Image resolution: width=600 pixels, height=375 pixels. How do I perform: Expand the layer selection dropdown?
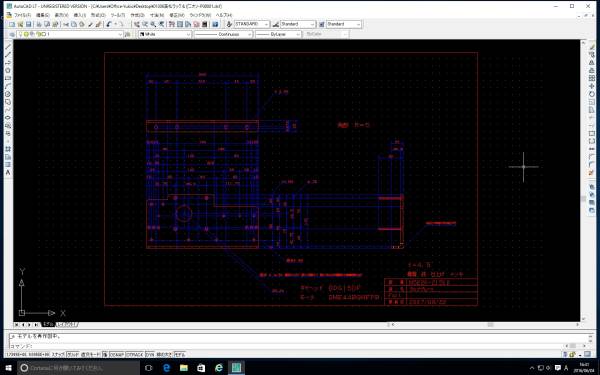tap(120, 34)
